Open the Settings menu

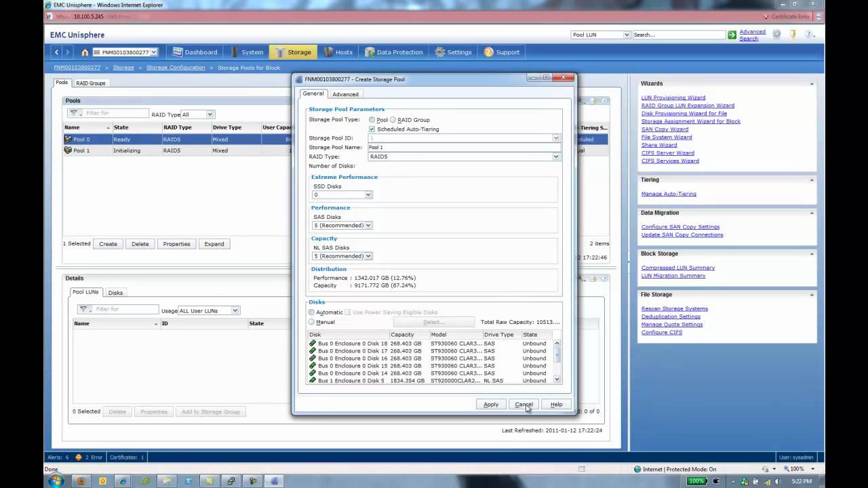click(454, 52)
